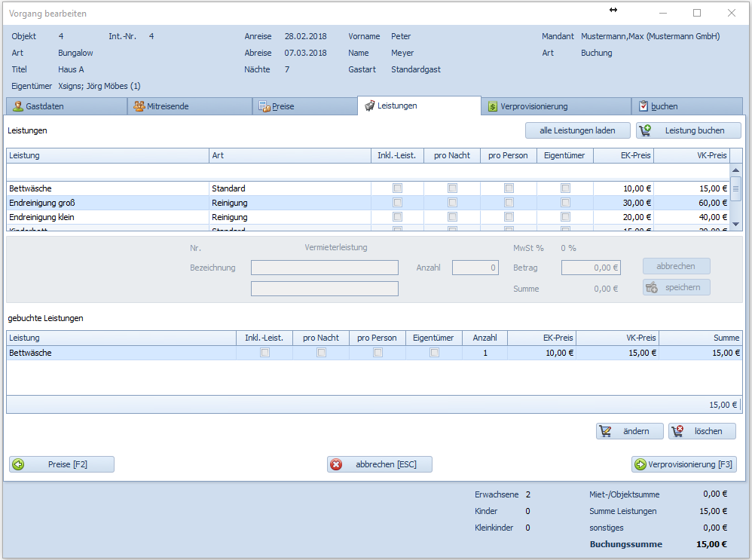Screen dimensions: 752x560
Task: Click the Preise calculator icon
Action: 264,106
